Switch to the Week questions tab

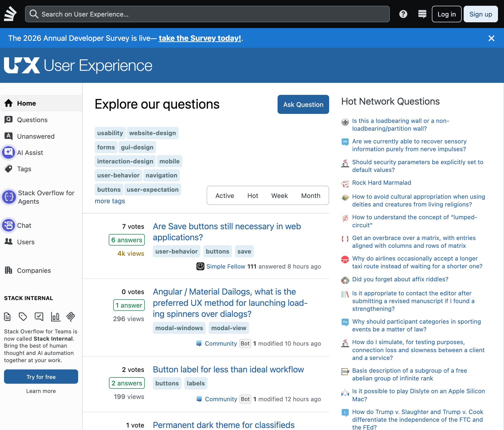pos(280,195)
